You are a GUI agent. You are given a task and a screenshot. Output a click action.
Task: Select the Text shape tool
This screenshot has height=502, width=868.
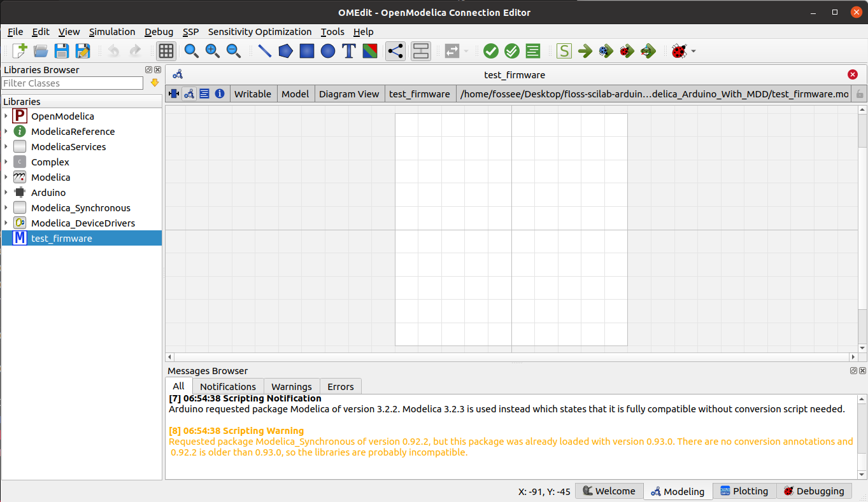[349, 51]
